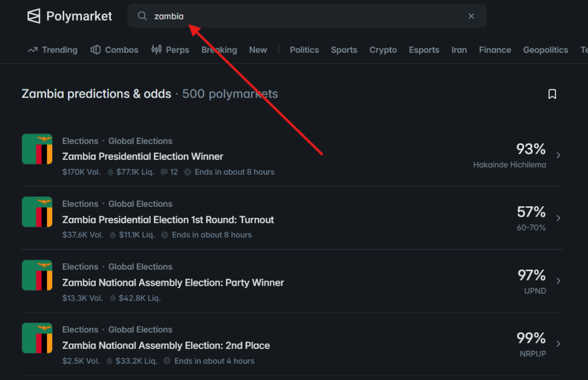Clear the search with the X button
Image resolution: width=588 pixels, height=380 pixels.
coord(471,16)
